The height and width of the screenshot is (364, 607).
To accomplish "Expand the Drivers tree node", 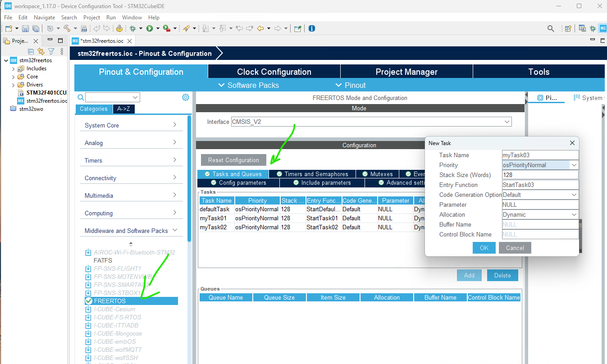I will click(x=13, y=85).
